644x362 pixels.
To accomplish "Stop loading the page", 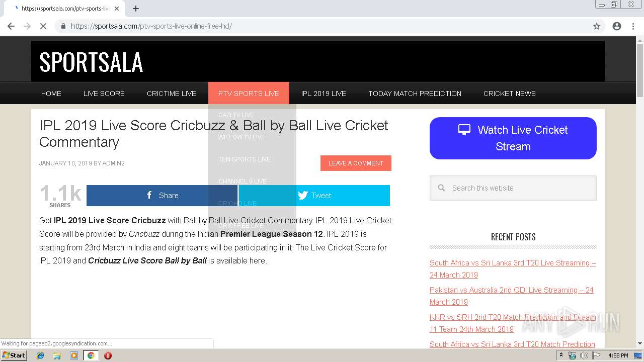I will 43,26.
